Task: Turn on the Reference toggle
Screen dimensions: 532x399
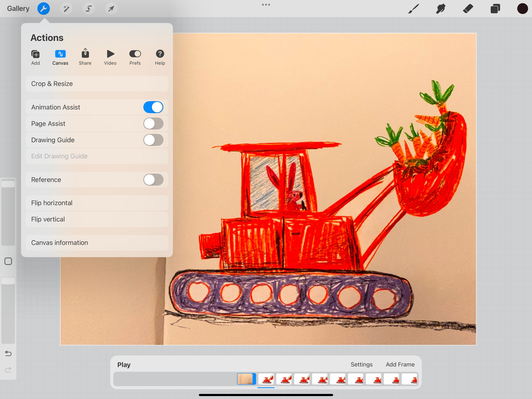Action: click(x=153, y=179)
